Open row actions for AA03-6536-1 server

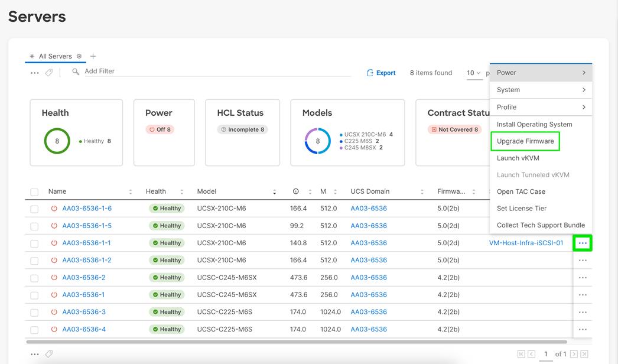point(583,295)
